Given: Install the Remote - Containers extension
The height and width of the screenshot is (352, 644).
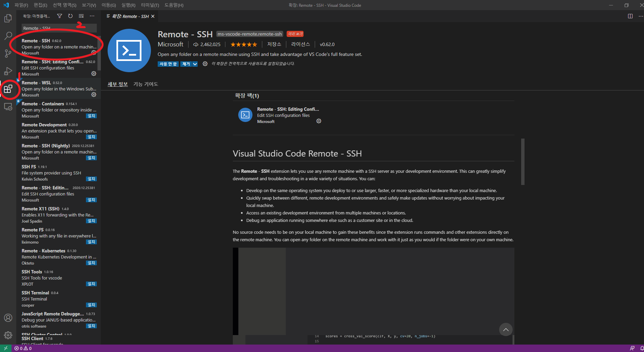Looking at the screenshot, I should click(x=91, y=116).
